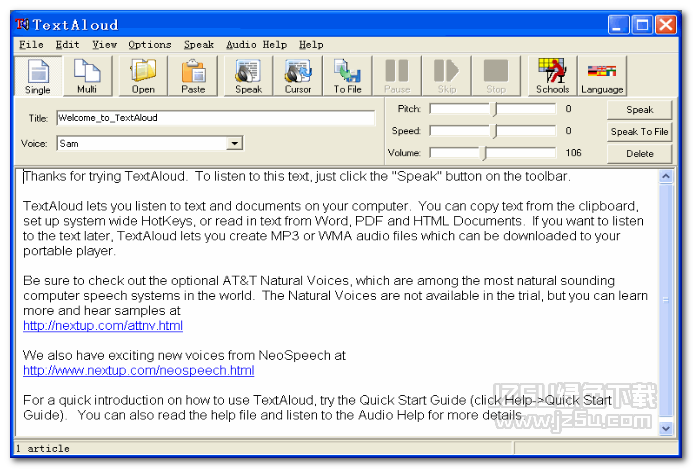
Task: Click the scrollbar down arrow
Action: 666,428
